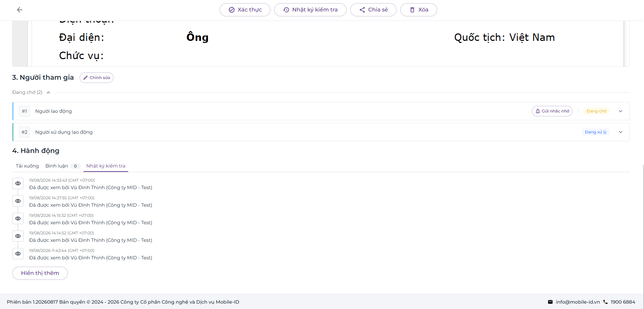Image resolution: width=644 pixels, height=309 pixels.
Task: Send reminder with Gửi nhắc nhở button
Action: (x=552, y=111)
